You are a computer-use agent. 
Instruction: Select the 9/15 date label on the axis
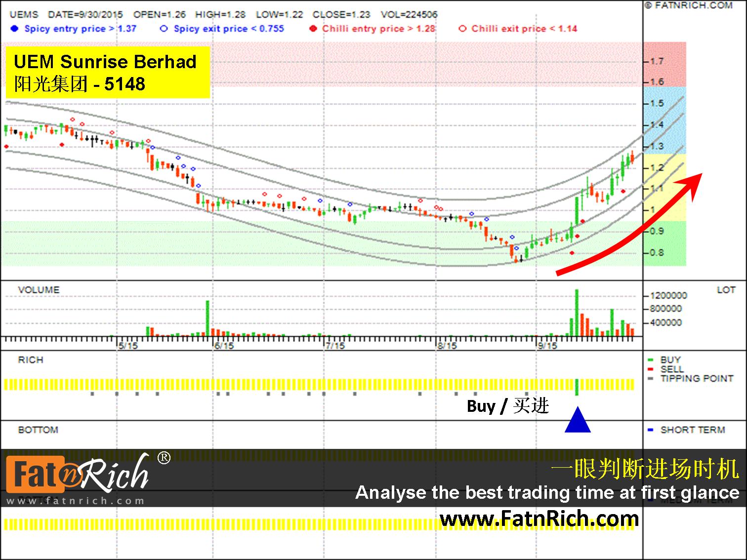pos(547,346)
